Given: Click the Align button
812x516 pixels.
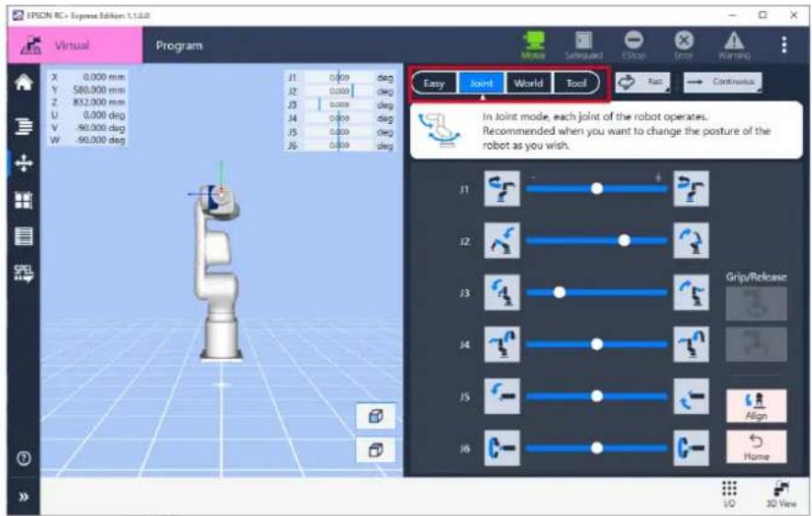Looking at the screenshot, I should tap(757, 406).
